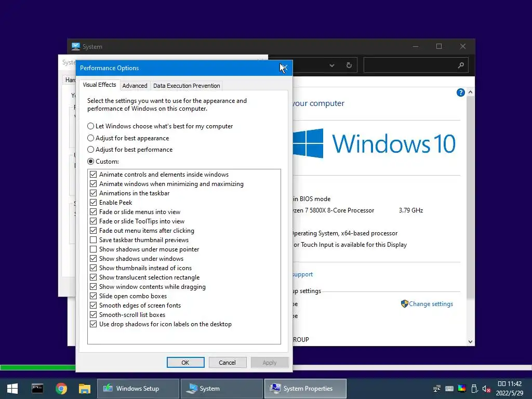This screenshot has height=399, width=532.
Task: Click the keyboard tray icon
Action: click(x=449, y=389)
